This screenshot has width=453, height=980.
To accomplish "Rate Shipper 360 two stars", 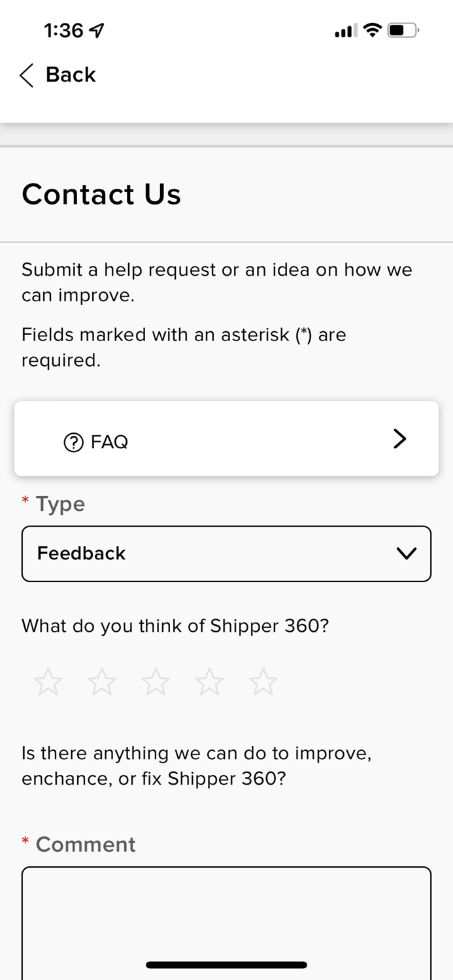I will 102,681.
